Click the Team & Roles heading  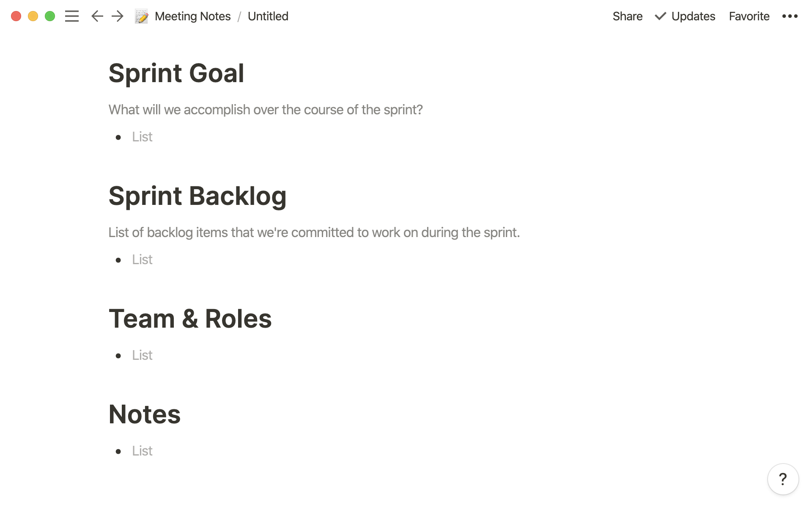[189, 318]
